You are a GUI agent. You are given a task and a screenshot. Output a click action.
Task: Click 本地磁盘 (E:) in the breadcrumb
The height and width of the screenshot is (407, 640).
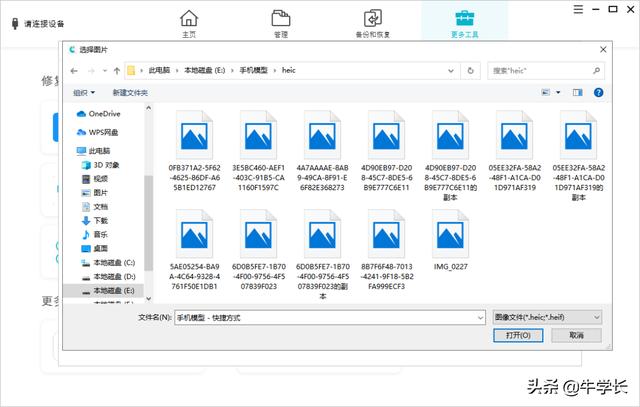point(205,70)
